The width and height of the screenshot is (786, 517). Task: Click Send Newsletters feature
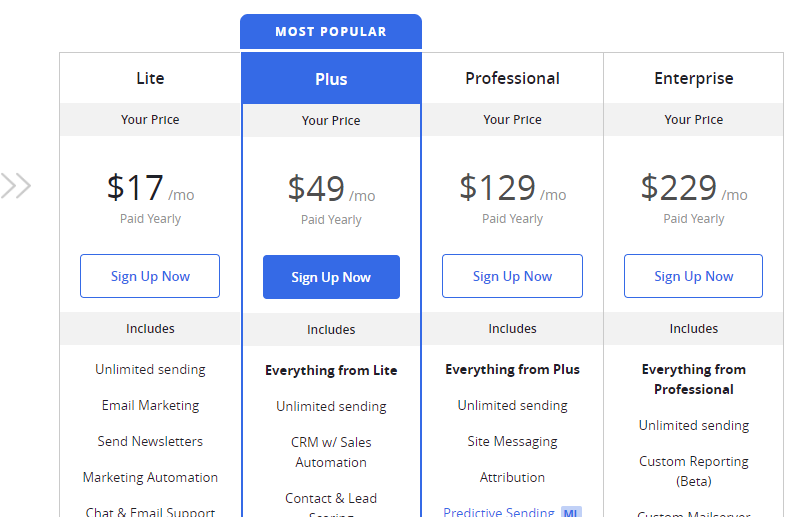(150, 441)
